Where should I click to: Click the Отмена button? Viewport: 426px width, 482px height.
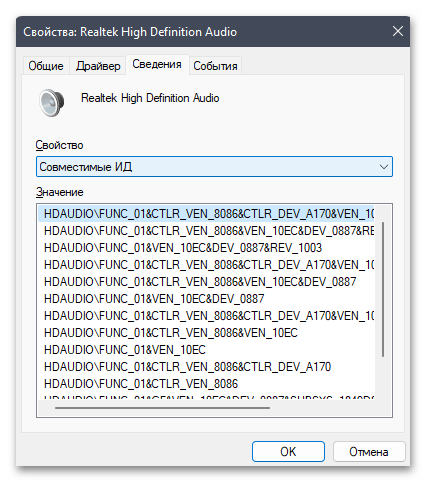[x=369, y=452]
